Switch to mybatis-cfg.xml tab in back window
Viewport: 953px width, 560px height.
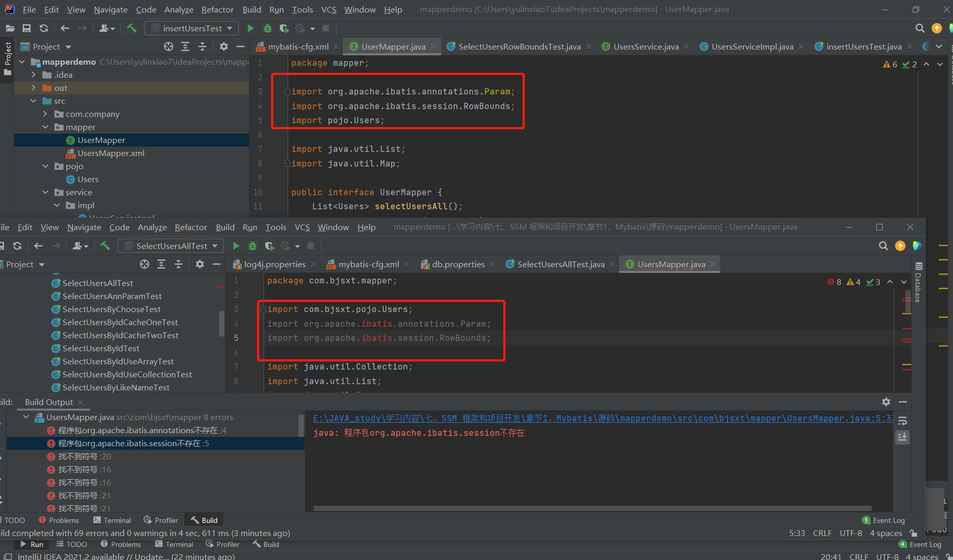(x=298, y=46)
